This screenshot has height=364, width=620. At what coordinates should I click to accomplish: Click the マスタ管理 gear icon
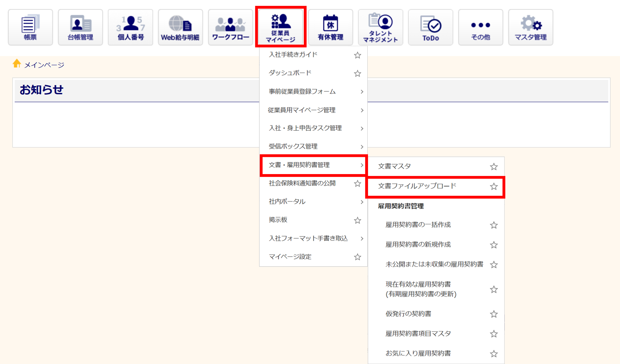pyautogui.click(x=531, y=27)
